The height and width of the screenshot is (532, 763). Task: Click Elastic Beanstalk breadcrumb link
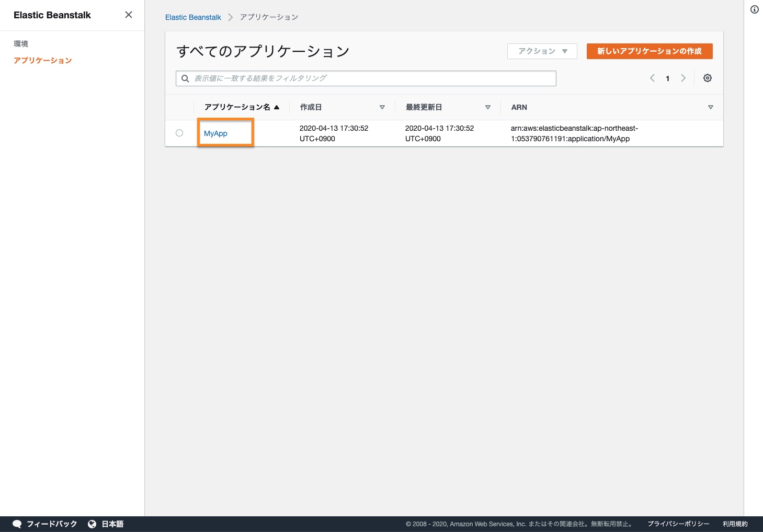tap(193, 17)
